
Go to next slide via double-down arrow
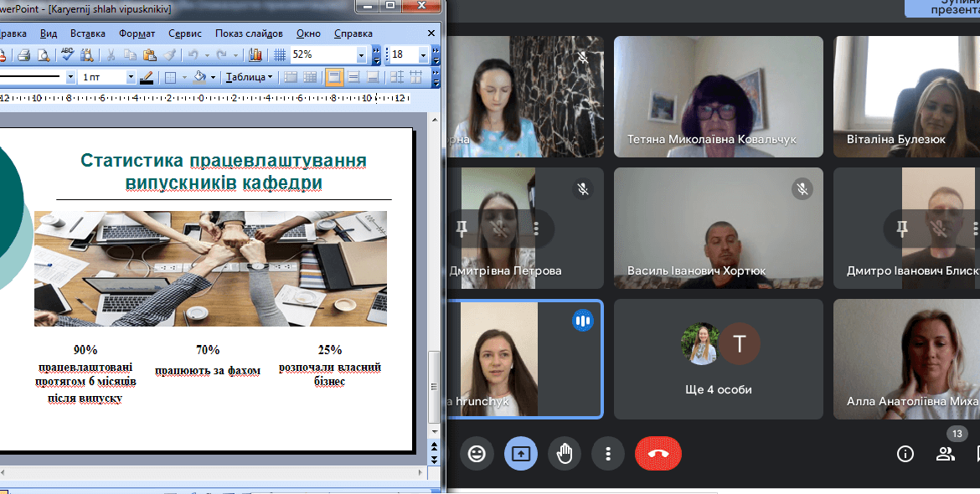[x=435, y=459]
